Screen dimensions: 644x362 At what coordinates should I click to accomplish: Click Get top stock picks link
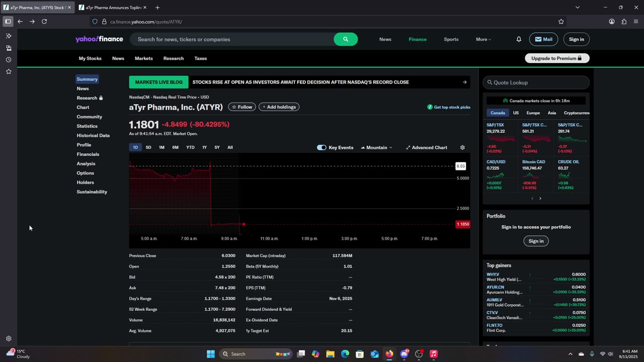click(x=449, y=107)
